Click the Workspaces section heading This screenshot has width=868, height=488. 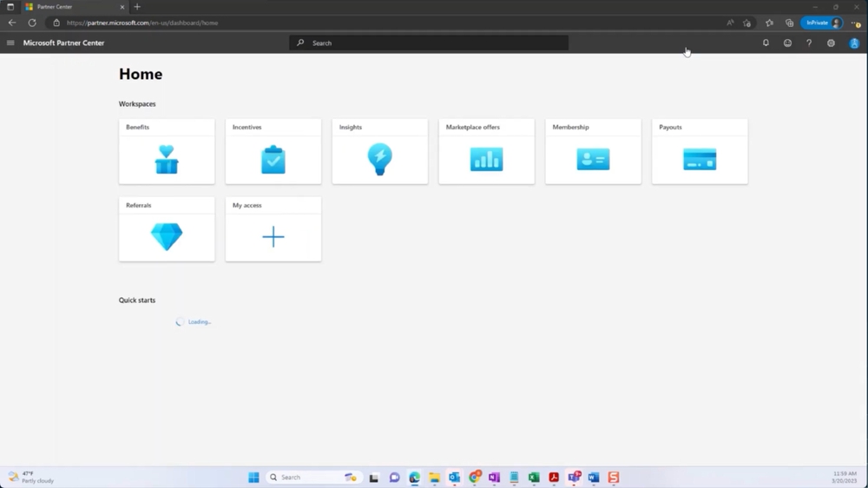click(137, 103)
